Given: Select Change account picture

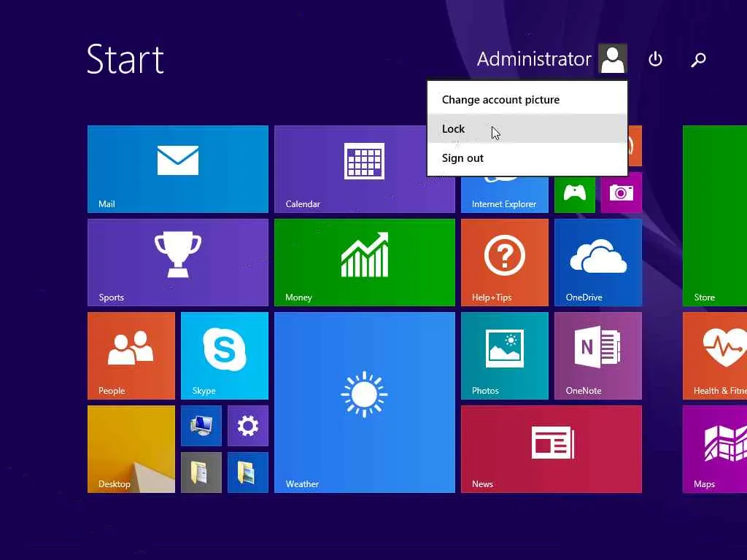Looking at the screenshot, I should 527,99.
